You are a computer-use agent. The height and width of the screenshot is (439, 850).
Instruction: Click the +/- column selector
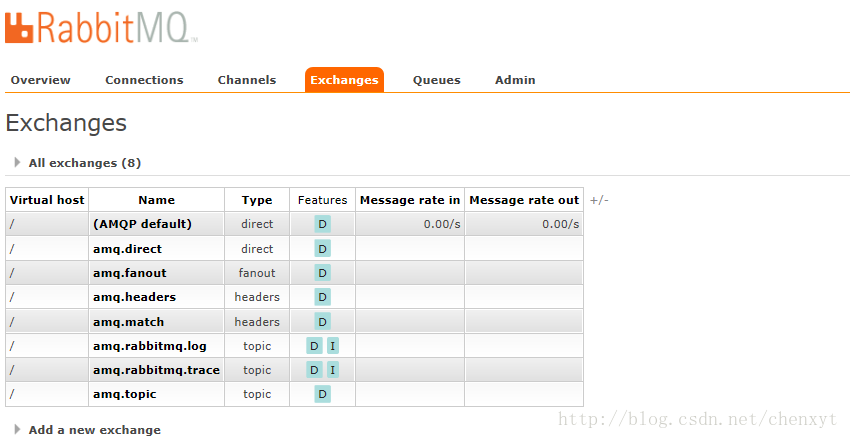point(599,201)
